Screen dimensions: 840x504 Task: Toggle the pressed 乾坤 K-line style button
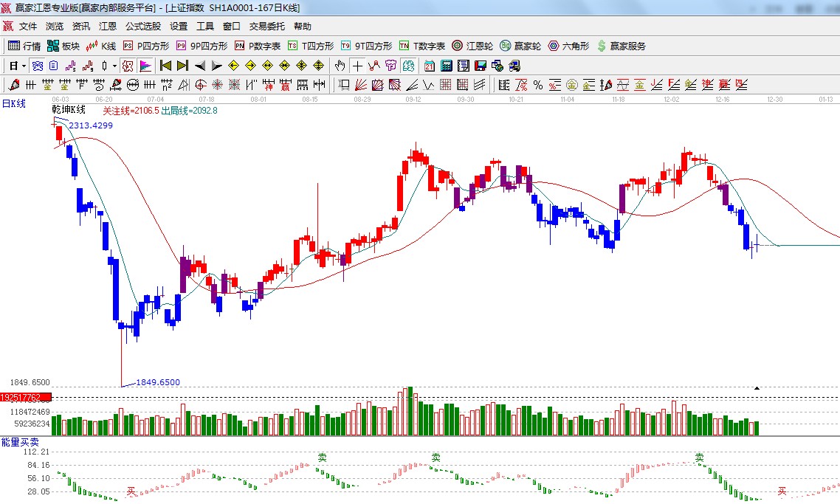tap(37, 66)
